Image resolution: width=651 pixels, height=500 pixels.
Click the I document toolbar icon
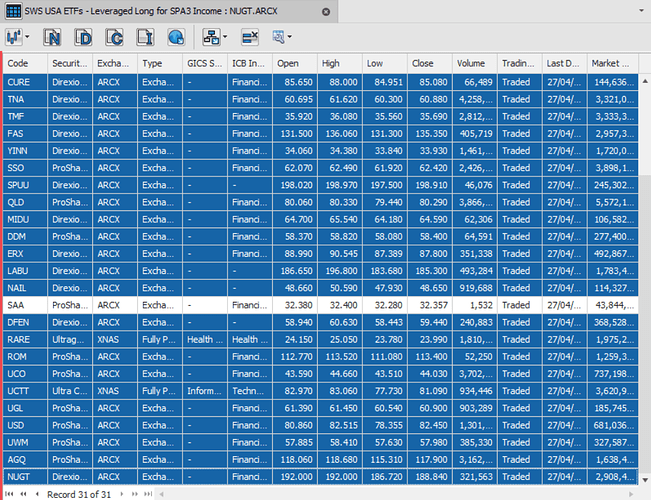(x=145, y=37)
